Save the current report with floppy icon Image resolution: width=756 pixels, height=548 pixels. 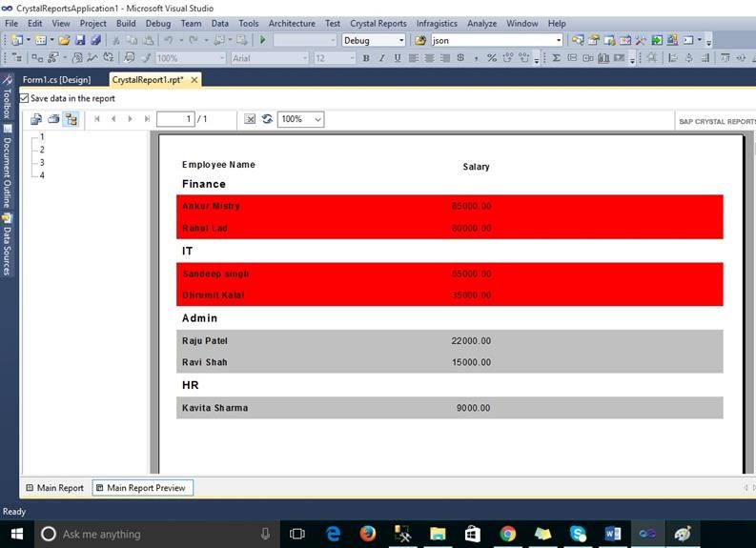(80, 40)
